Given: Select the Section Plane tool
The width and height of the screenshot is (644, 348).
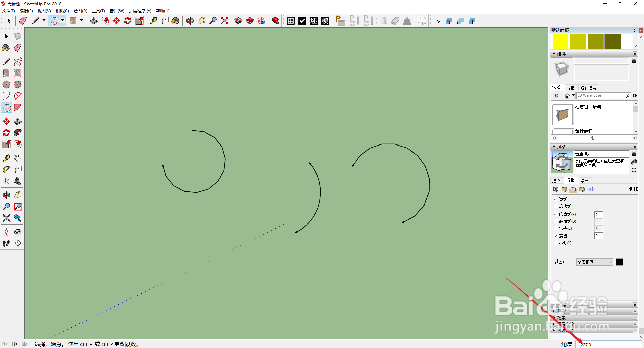Looking at the screenshot, I should [x=18, y=243].
